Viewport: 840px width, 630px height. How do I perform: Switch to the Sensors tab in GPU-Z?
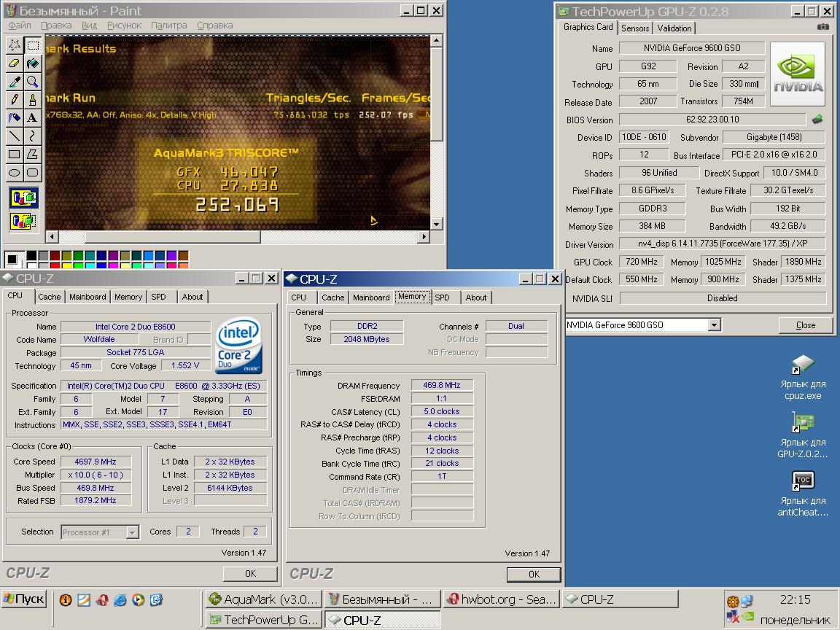pyautogui.click(x=635, y=28)
